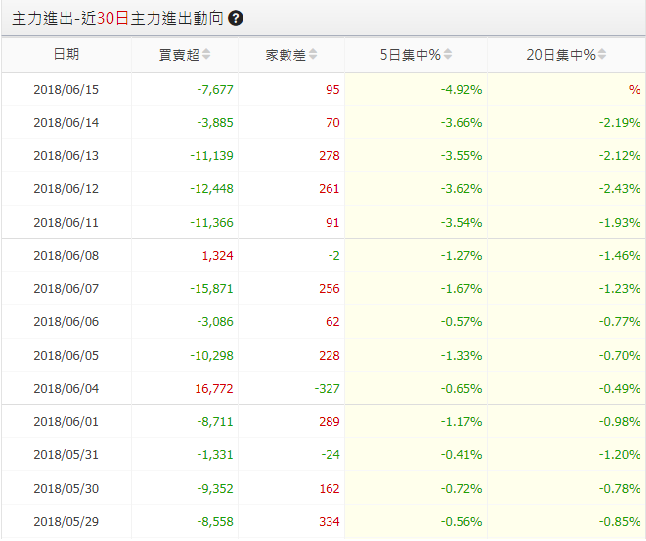646x541 pixels.
Task: Click the 5日集中% value -0.65%
Action: pos(461,388)
